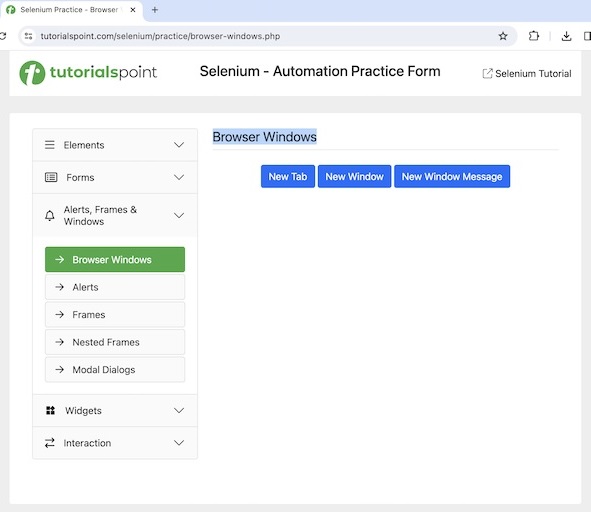Image resolution: width=591 pixels, height=512 pixels.
Task: Click the Browser Windows page heading
Action: pos(265,136)
